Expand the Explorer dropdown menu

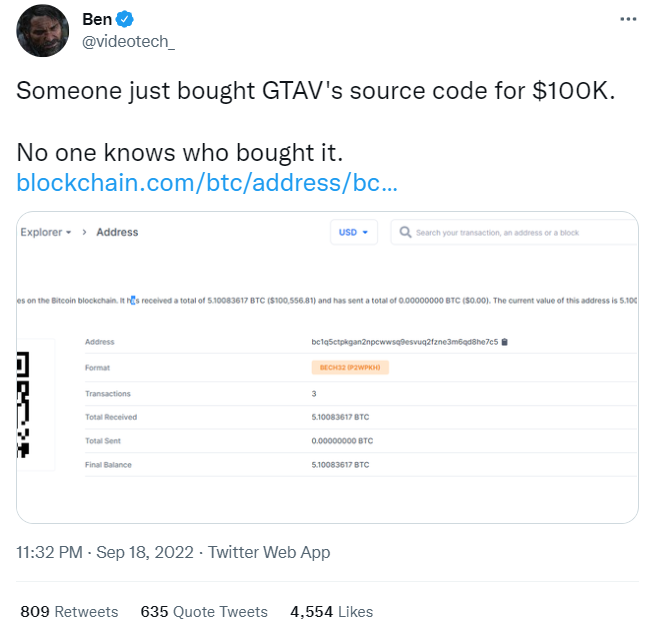[46, 232]
